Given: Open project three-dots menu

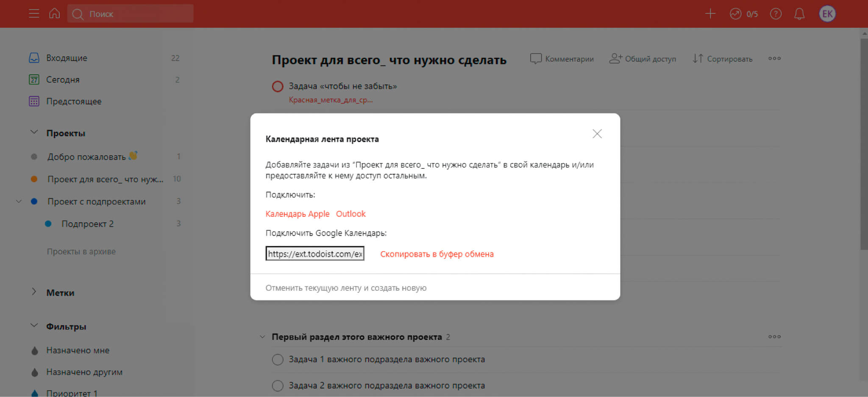Looking at the screenshot, I should [x=774, y=59].
